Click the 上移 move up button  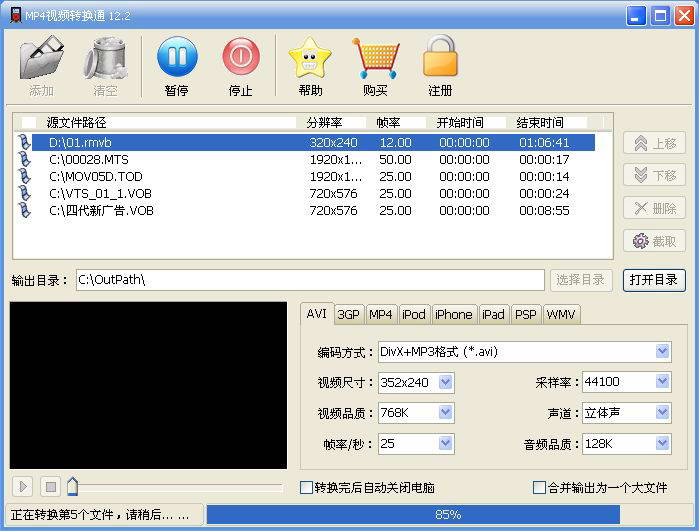pyautogui.click(x=654, y=144)
